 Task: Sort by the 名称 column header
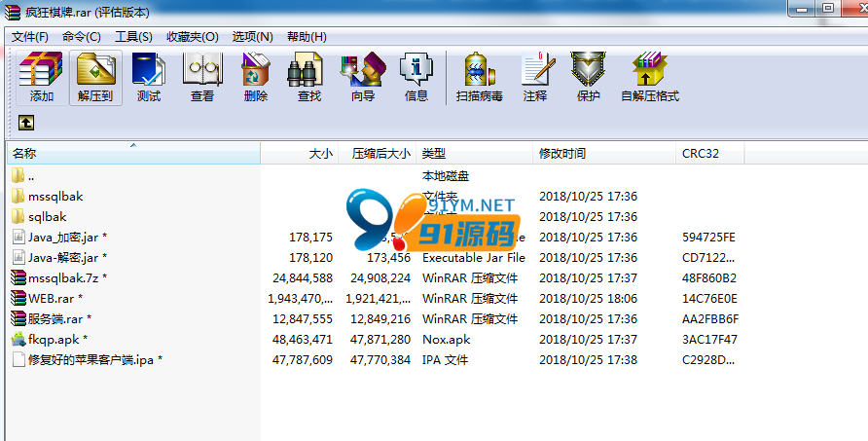pyautogui.click(x=133, y=154)
